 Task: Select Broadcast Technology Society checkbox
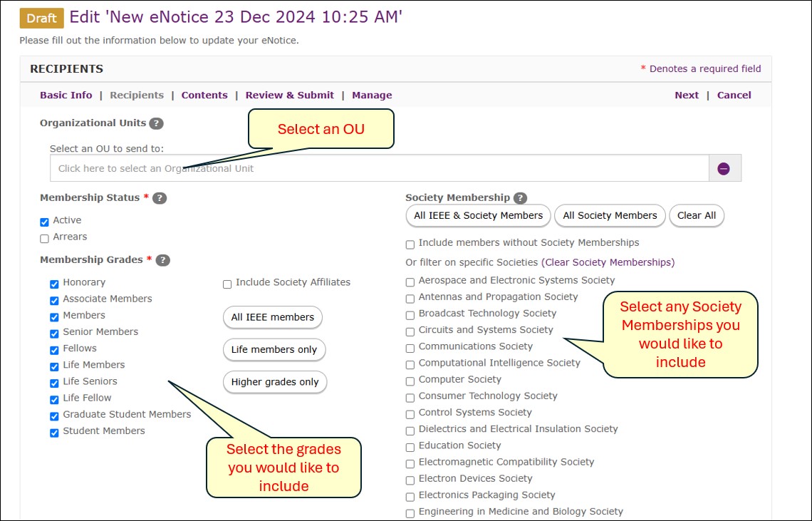(410, 315)
